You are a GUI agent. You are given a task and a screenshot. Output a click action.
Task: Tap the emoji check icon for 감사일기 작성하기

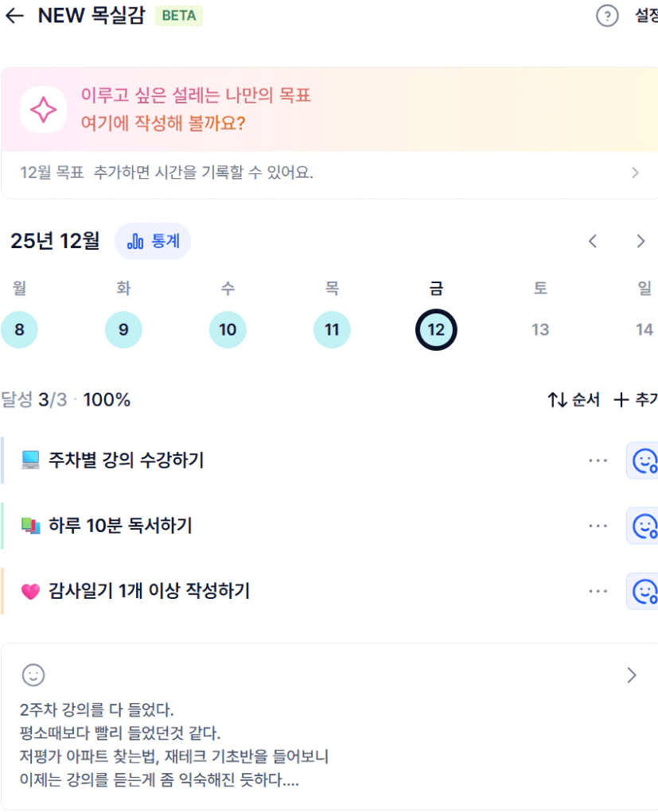[x=644, y=591]
